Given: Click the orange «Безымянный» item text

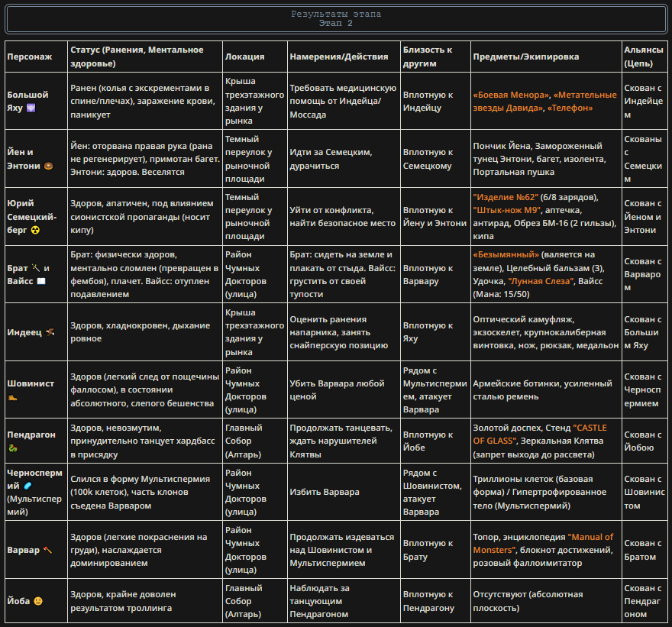Looking at the screenshot, I should click(x=506, y=254).
